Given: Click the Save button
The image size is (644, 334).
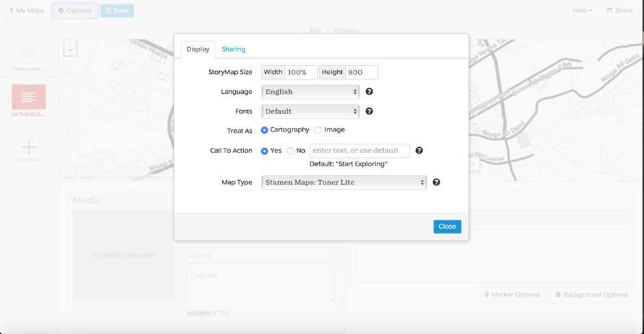Looking at the screenshot, I should tap(117, 11).
